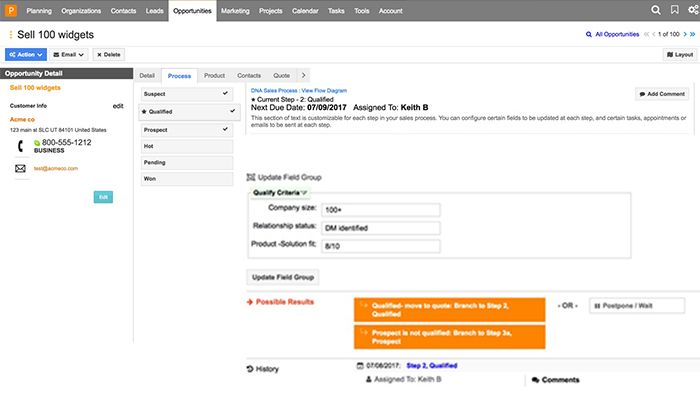Switch to the Product tab
The width and height of the screenshot is (700, 400).
214,75
